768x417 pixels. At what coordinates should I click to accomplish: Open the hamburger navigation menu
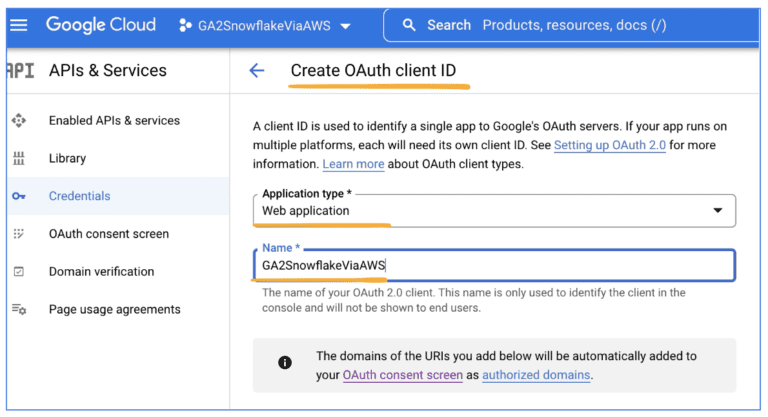pyautogui.click(x=19, y=25)
